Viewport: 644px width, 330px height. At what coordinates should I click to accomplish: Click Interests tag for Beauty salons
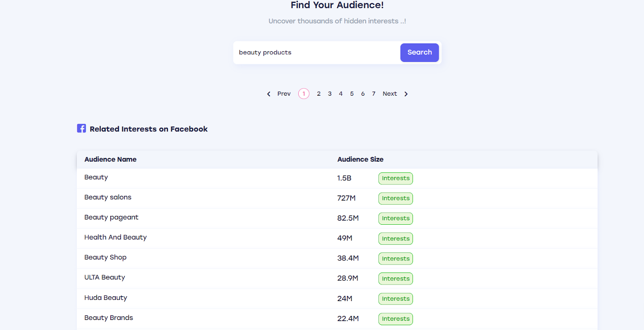pos(396,199)
